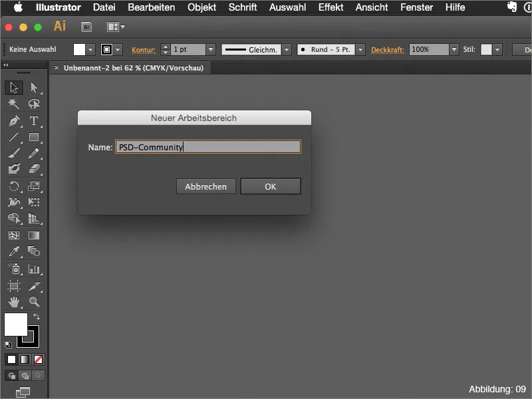Select the Eyedropper tool
Image resolution: width=532 pixels, height=399 pixels.
tap(14, 251)
